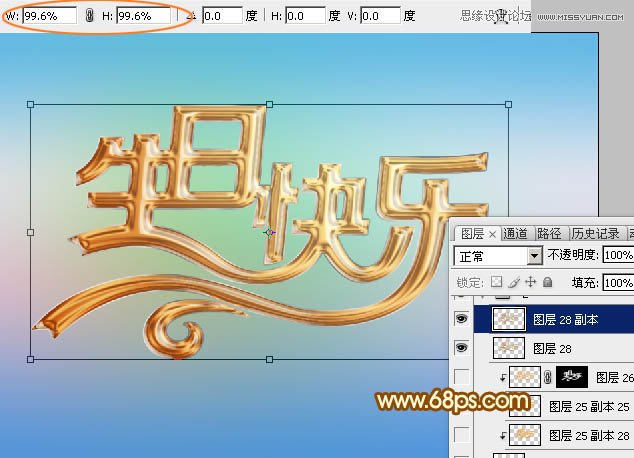Click the 图层 25 副本 25 layer name
Viewport: 634px width, 458px height.
pyautogui.click(x=589, y=407)
